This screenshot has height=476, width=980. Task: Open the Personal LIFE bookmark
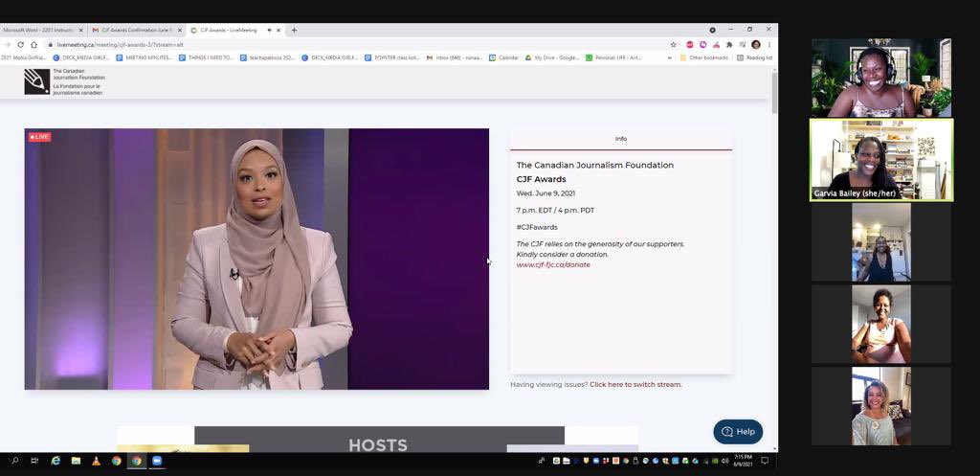(x=613, y=57)
